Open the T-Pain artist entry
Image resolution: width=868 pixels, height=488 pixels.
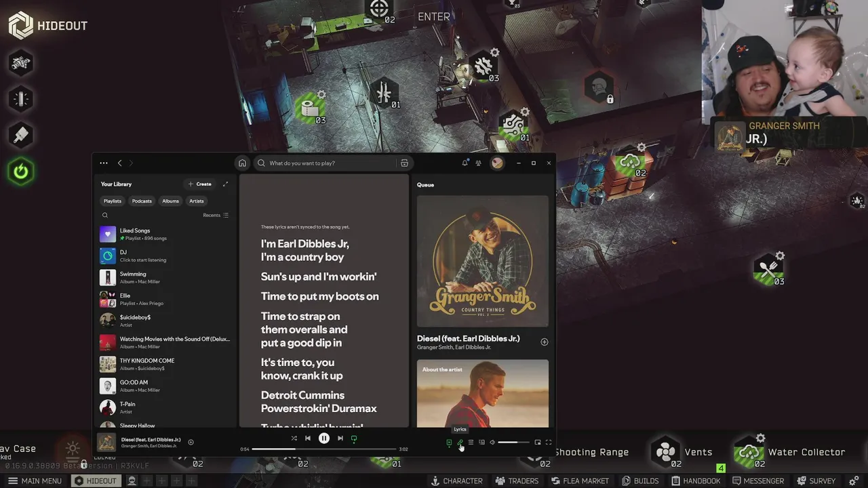tap(165, 407)
